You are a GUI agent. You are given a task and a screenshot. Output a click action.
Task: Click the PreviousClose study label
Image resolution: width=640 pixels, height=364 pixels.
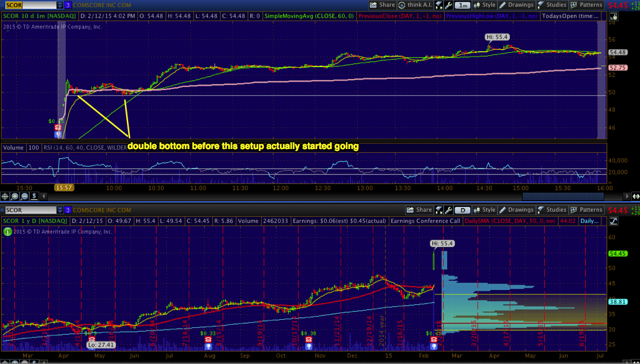(x=400, y=16)
